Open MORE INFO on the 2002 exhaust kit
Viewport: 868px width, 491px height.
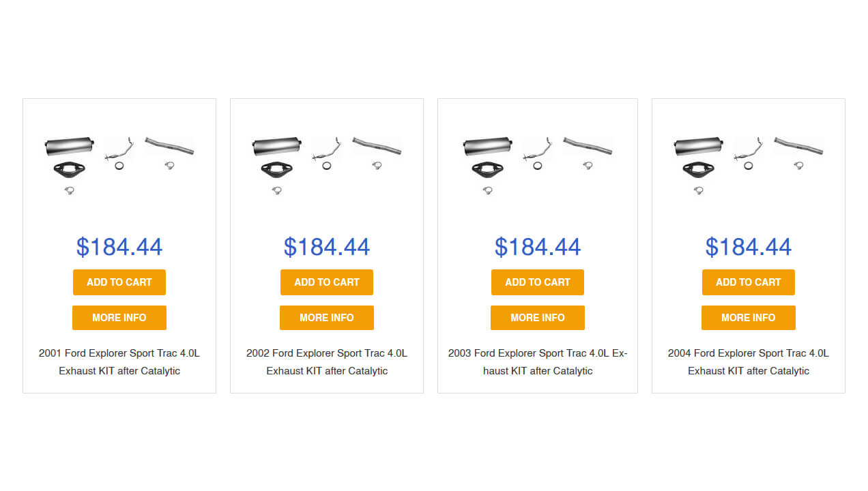point(326,317)
